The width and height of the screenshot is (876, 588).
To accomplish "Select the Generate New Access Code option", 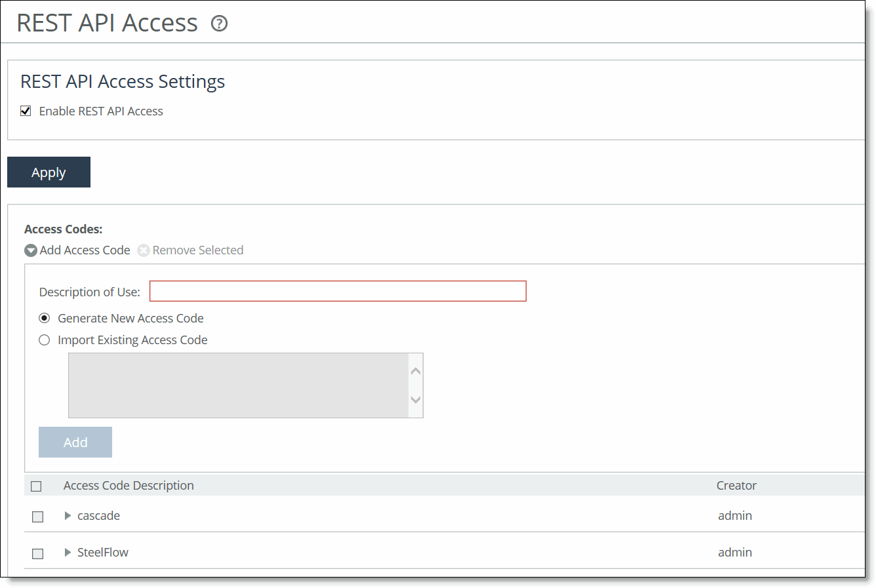I will [x=44, y=318].
